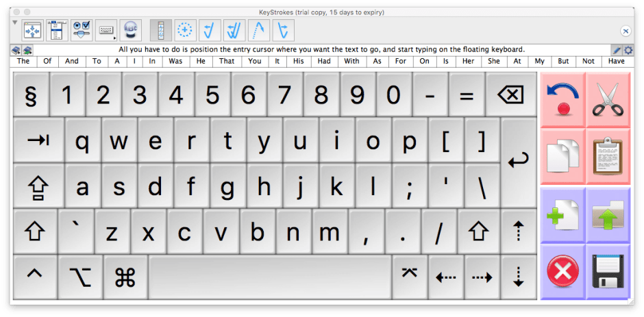Select the dotted circle plus dwell icon

(185, 30)
